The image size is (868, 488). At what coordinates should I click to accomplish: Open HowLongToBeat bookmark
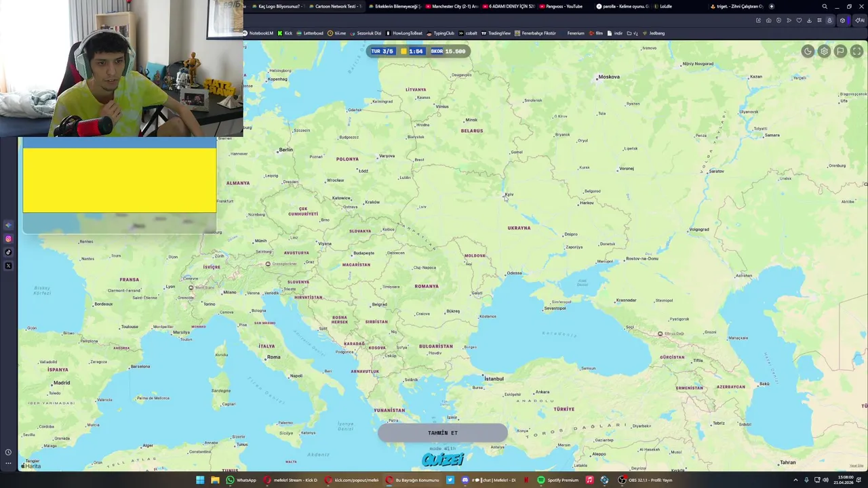click(x=404, y=33)
